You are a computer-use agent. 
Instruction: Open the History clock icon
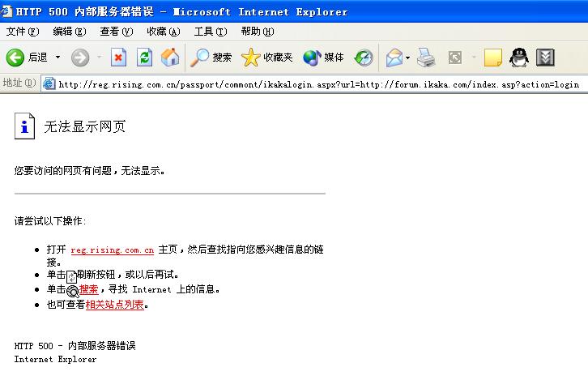pos(364,58)
